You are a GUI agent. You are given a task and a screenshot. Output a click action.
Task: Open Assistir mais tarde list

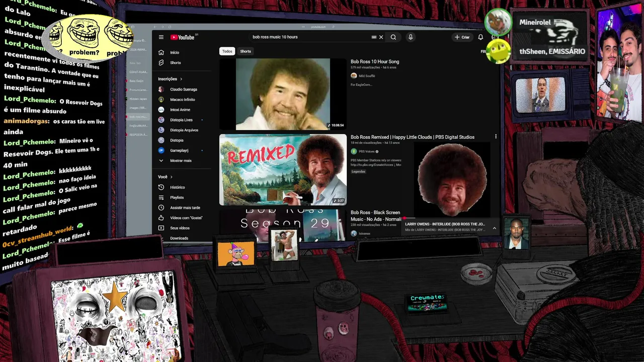185,208
